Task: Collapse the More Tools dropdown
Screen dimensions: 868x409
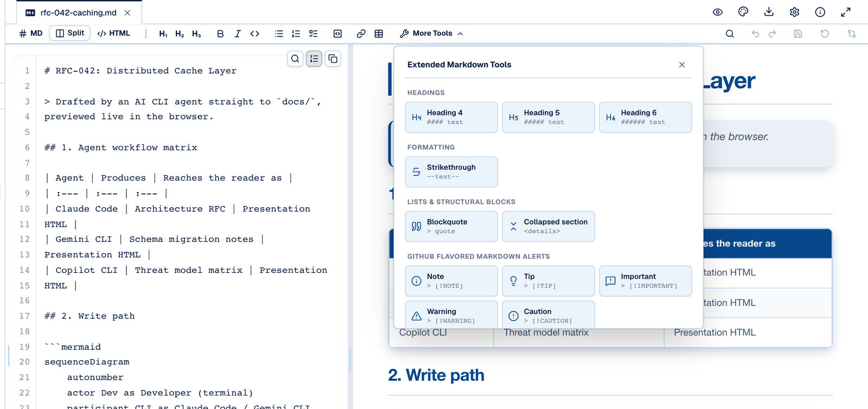Action: pos(431,34)
